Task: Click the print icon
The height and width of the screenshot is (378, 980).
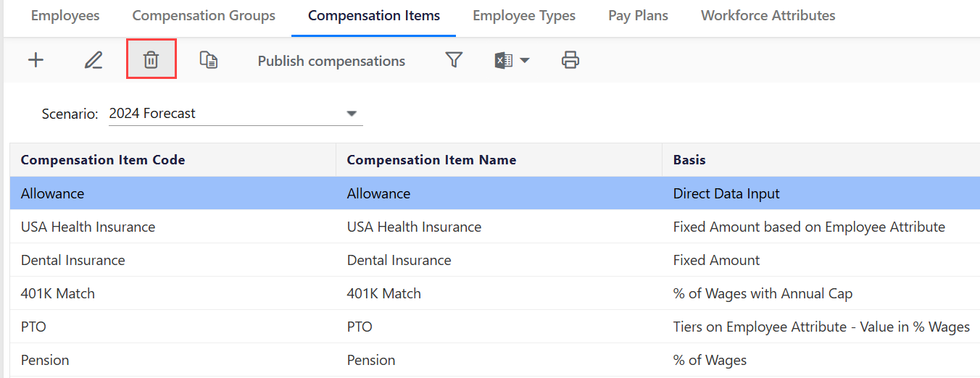Action: 570,60
